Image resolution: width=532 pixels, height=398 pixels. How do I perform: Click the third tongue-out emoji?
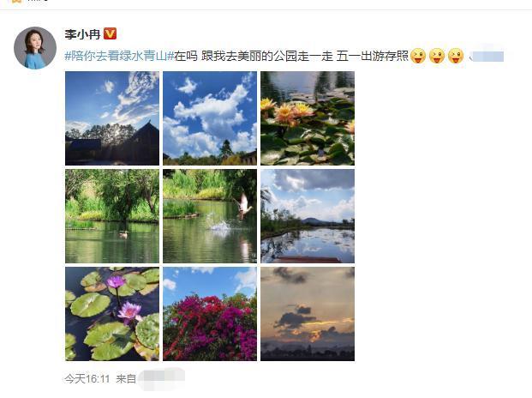[x=456, y=56]
